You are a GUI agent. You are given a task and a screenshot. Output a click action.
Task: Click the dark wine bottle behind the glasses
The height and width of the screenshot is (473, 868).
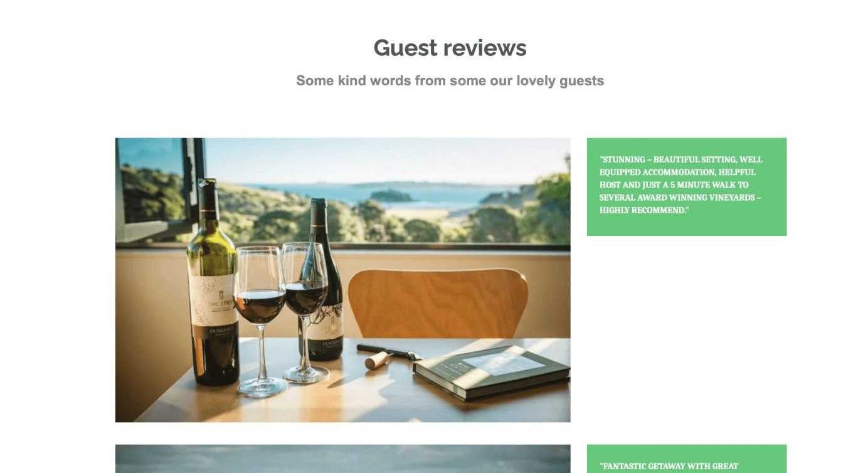(325, 279)
